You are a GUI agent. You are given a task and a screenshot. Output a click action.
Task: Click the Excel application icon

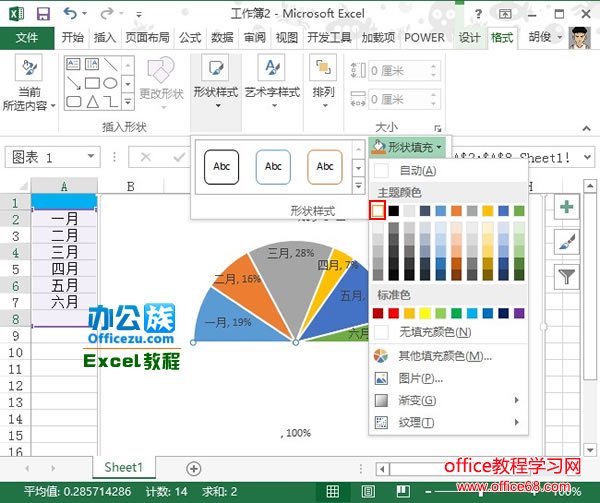click(16, 14)
